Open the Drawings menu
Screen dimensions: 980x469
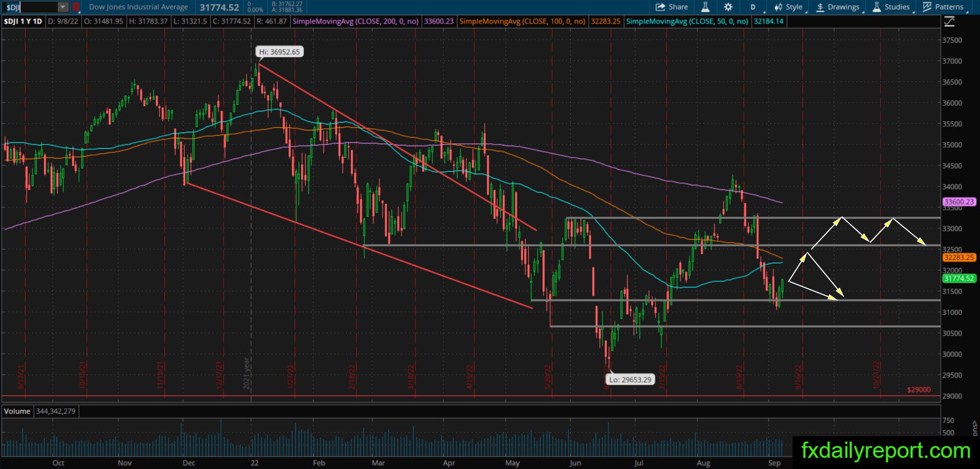click(838, 7)
